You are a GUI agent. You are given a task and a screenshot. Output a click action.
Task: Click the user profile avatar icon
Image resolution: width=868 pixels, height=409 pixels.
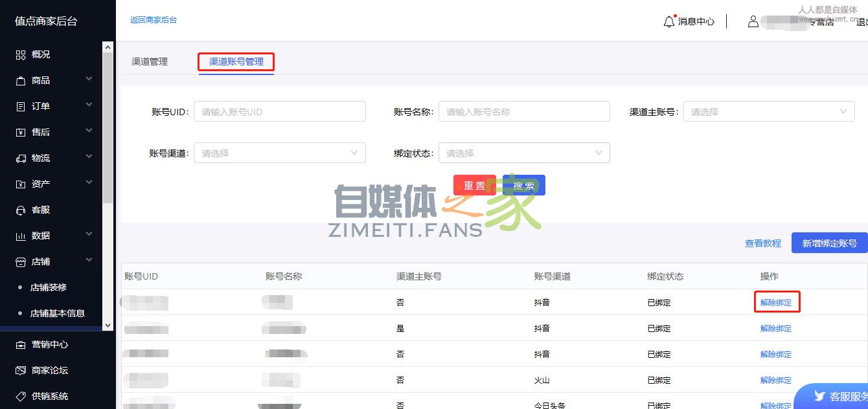[753, 21]
